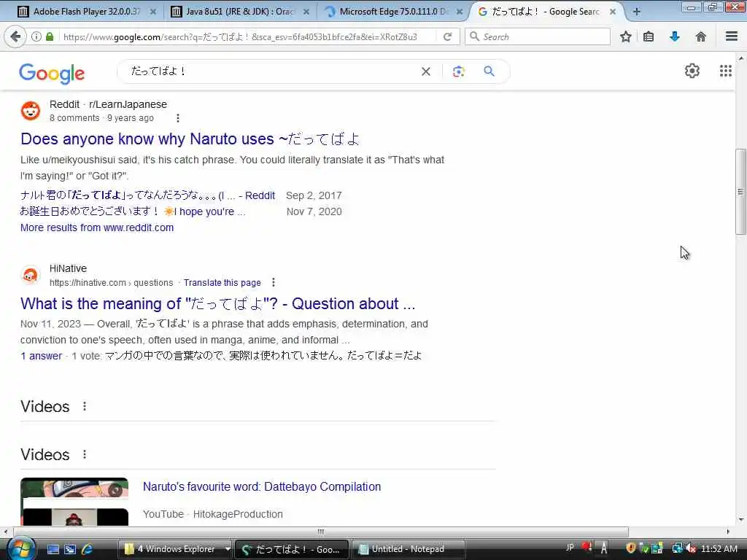
Task: Select the '8 comments' text under Reddit
Action: 74,118
